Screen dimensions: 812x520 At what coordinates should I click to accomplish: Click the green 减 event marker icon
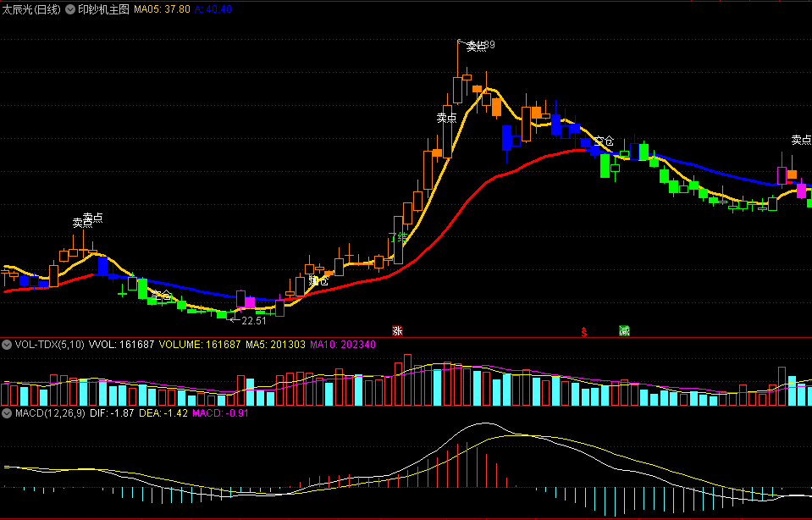coord(624,330)
